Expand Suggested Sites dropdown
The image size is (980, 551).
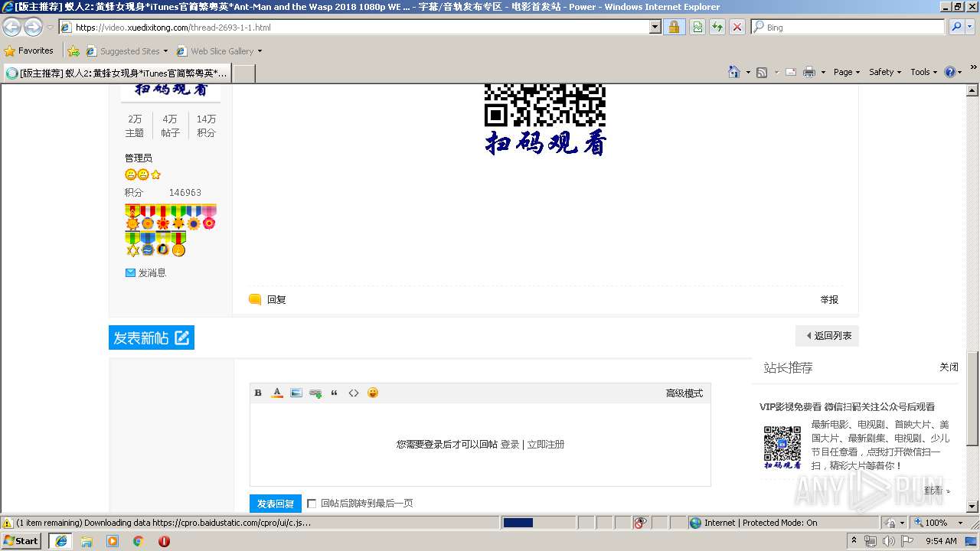click(165, 51)
